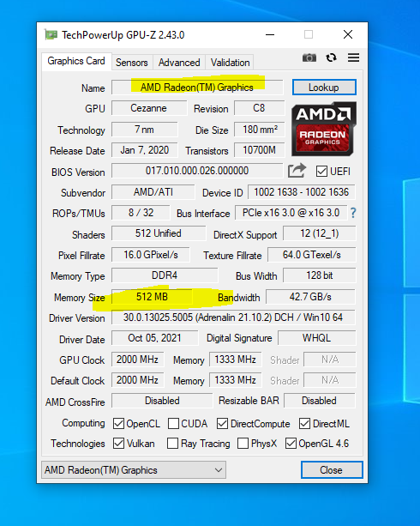This screenshot has width=420, height=526.
Task: Enable the CUDA checkbox
Action: [x=173, y=423]
